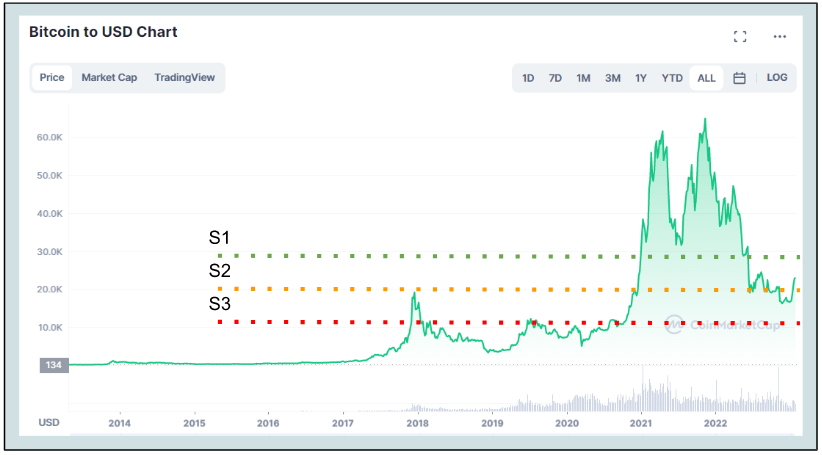The height and width of the screenshot is (455, 822).
Task: Click the 2016 x-axis label
Action: (268, 423)
